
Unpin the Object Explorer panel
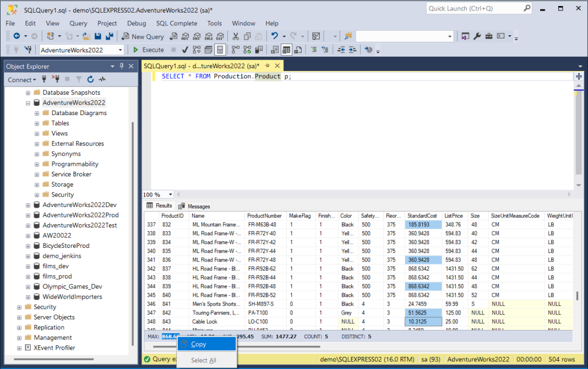[121, 66]
